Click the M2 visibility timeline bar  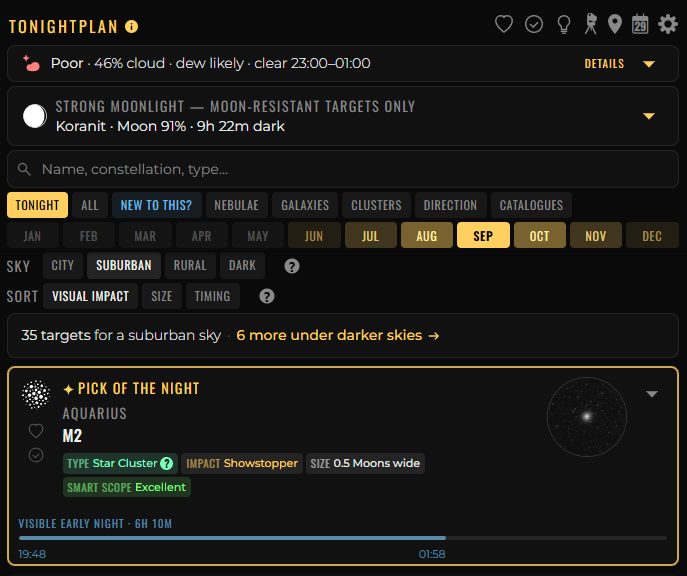pyautogui.click(x=343, y=538)
